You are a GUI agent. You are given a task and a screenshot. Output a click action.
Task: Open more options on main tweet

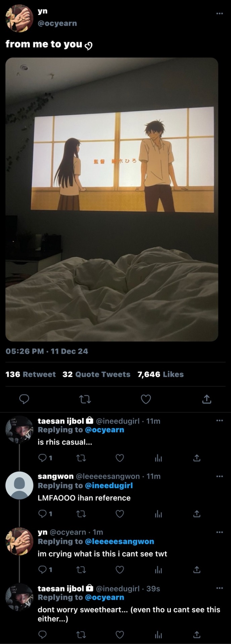219,13
